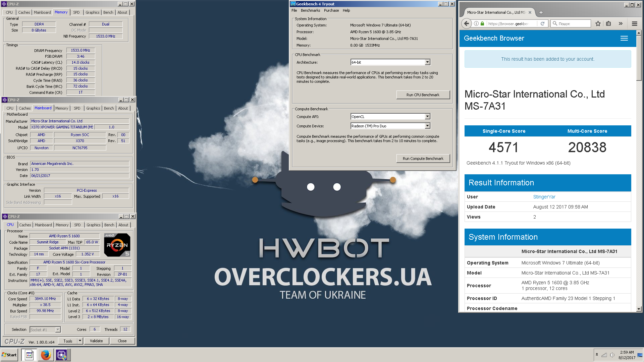Click the Geekbench Browser title link
The width and height of the screenshot is (644, 362).
494,38
